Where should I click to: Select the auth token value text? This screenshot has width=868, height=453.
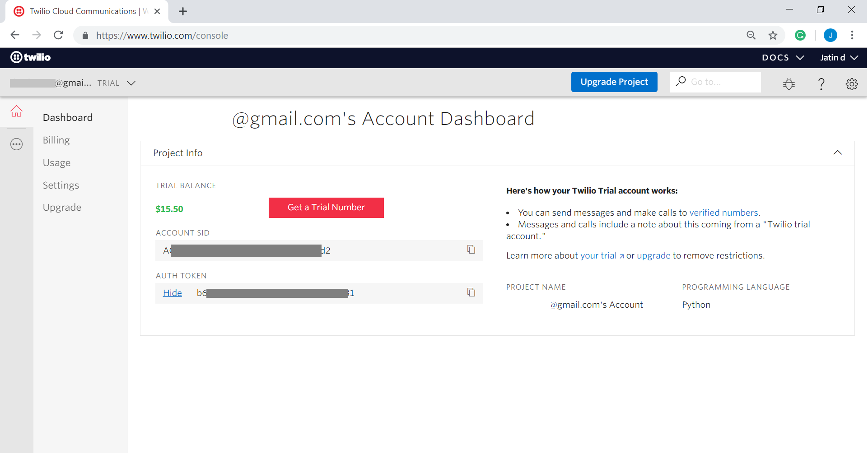pos(275,293)
